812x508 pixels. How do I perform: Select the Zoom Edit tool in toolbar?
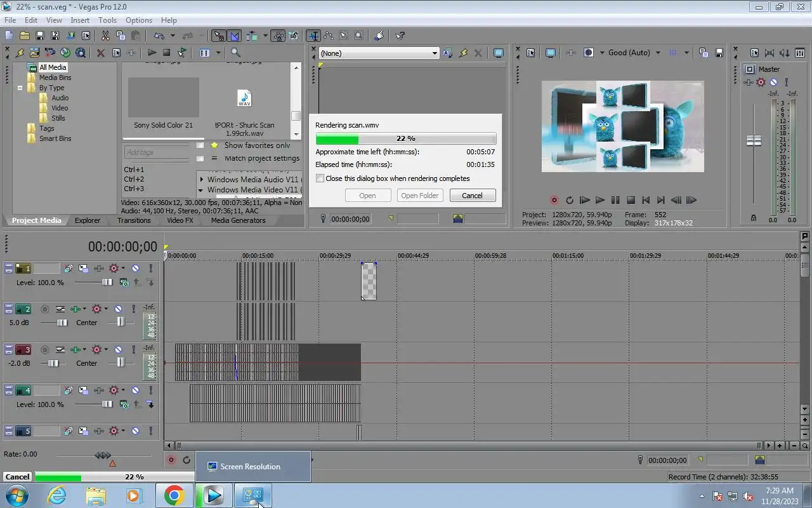[359, 36]
